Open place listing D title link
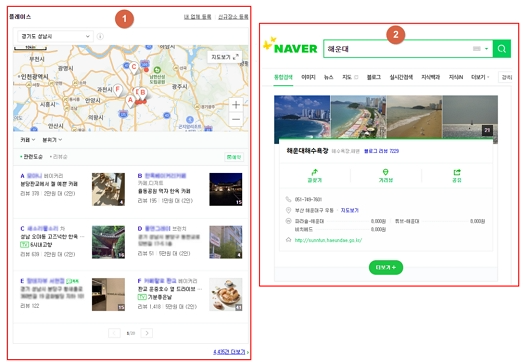524x362 pixels. coord(157,229)
